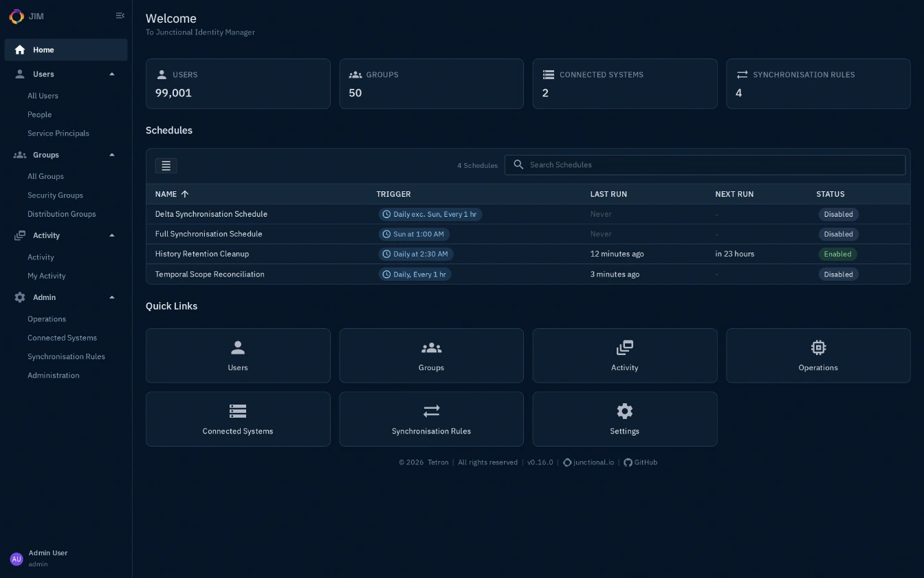This screenshot has height=578, width=924.
Task: Click the server icon on Connected Systems quick link
Action: click(238, 411)
